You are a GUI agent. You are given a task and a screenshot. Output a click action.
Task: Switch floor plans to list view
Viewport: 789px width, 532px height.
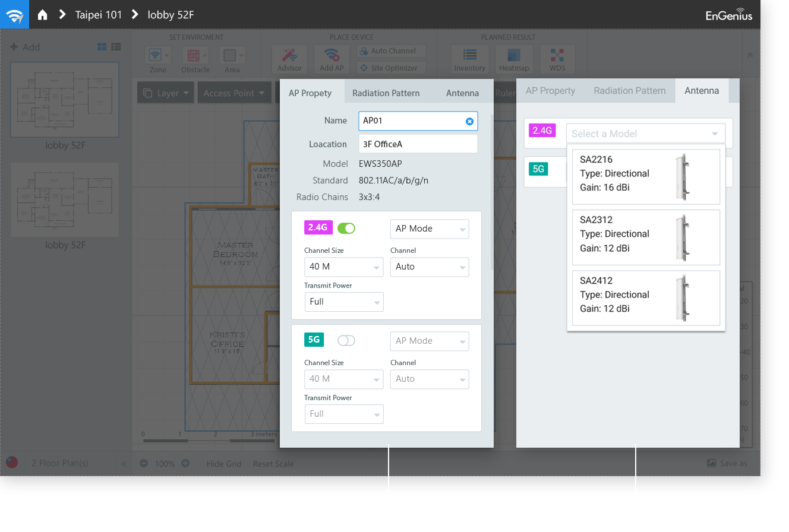click(116, 47)
